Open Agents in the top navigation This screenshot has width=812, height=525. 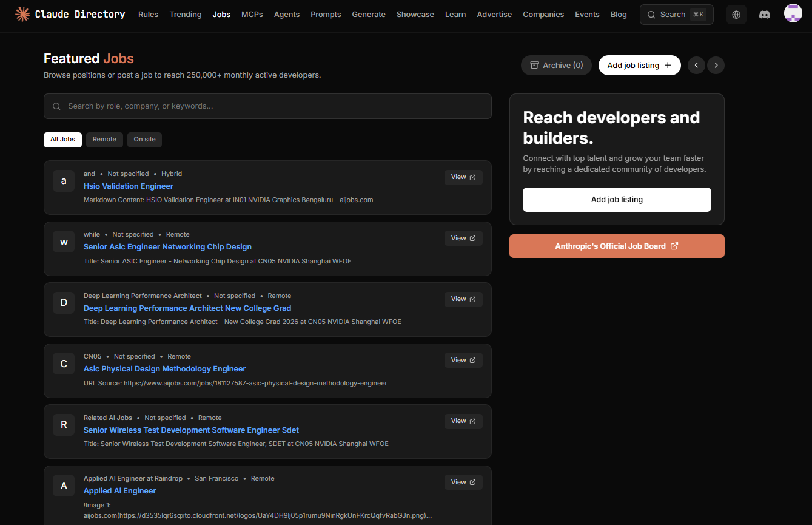(287, 14)
